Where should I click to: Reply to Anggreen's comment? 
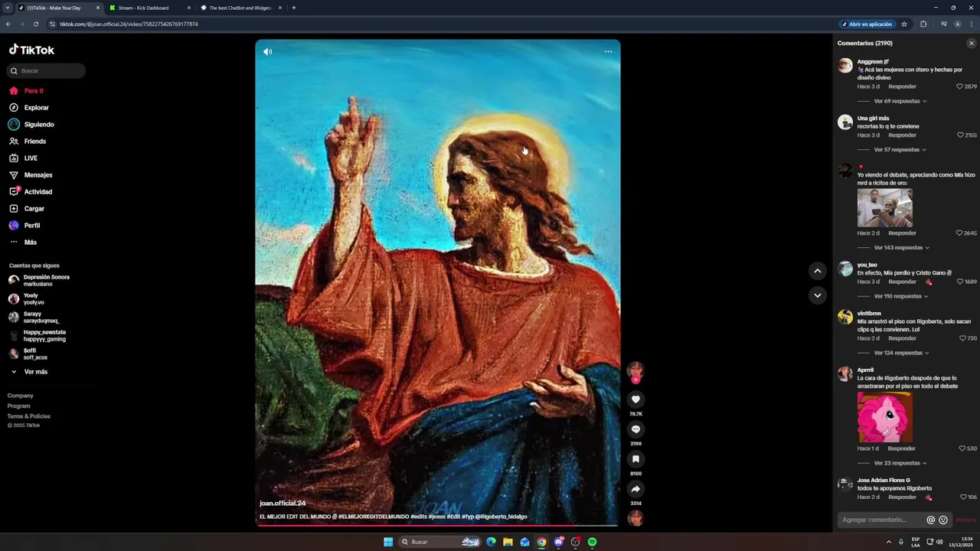[902, 86]
